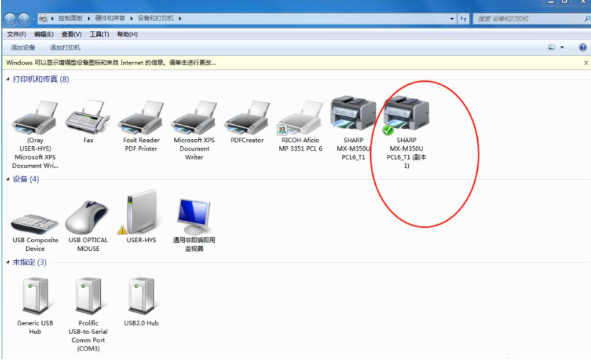
Task: Collapse the 设备 (4) group
Action: (x=8, y=179)
